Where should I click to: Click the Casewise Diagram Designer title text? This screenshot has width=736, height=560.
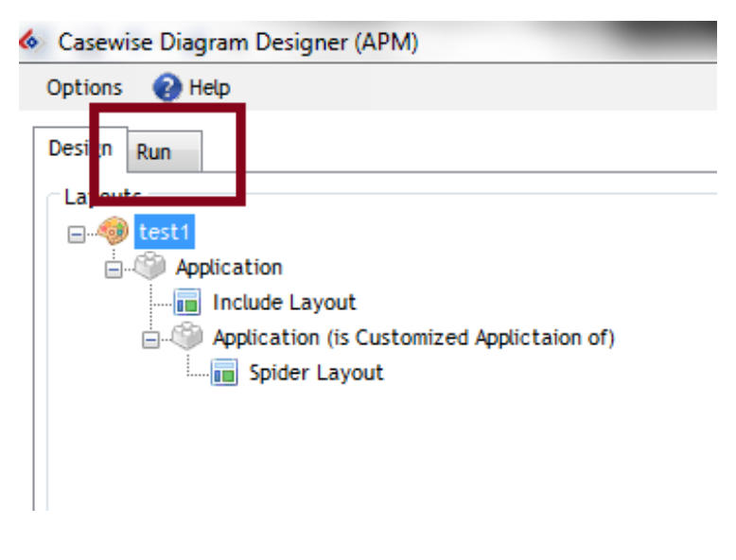click(x=237, y=42)
